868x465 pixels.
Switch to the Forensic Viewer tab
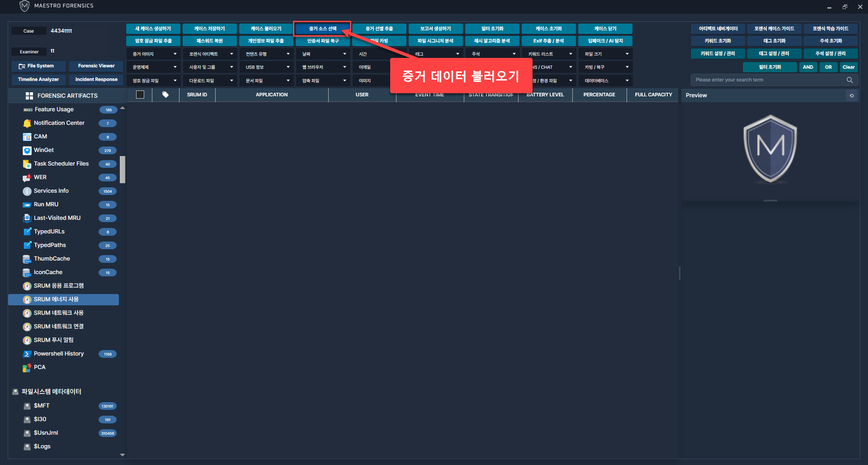point(96,66)
